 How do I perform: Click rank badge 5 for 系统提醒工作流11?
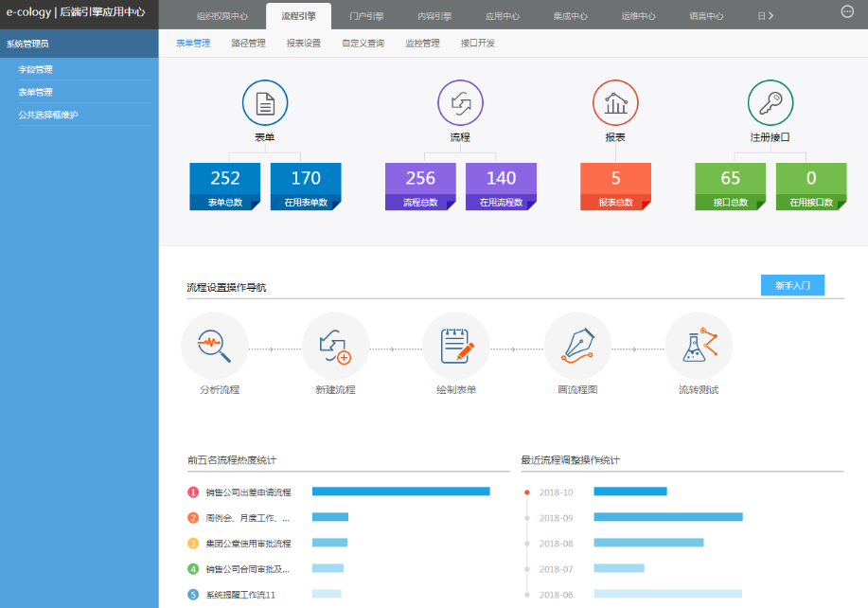point(193,595)
